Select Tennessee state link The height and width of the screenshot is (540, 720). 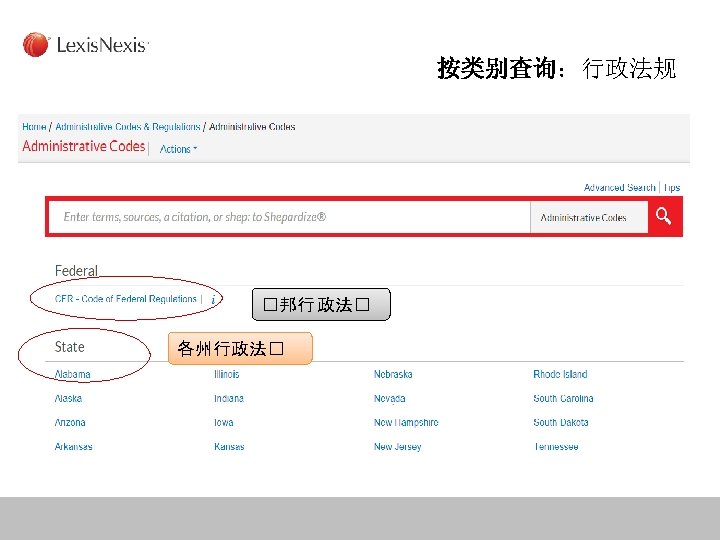click(x=556, y=446)
